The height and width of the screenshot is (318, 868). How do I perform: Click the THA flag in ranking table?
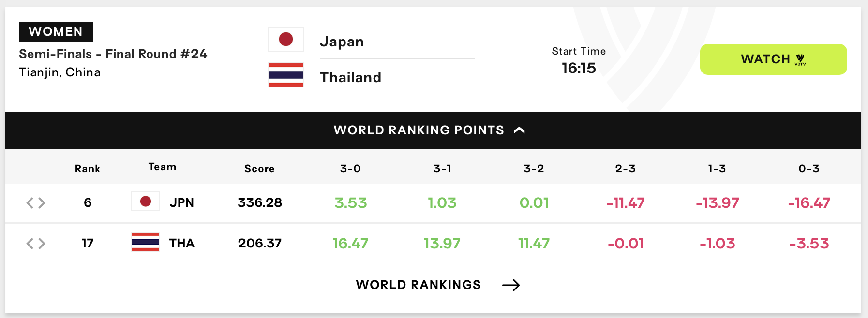click(x=145, y=242)
